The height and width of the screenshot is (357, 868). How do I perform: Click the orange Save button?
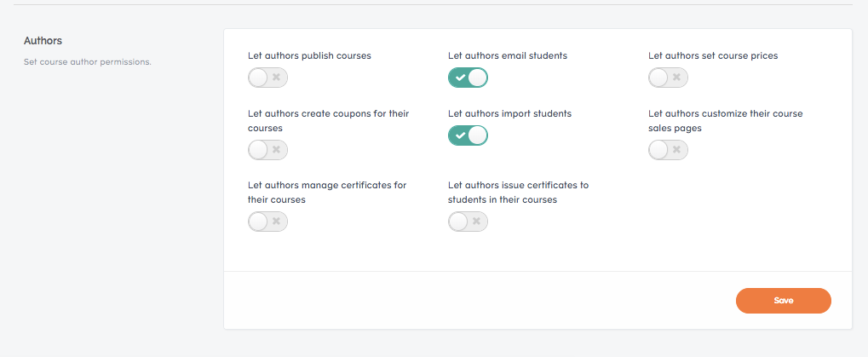pos(784,301)
